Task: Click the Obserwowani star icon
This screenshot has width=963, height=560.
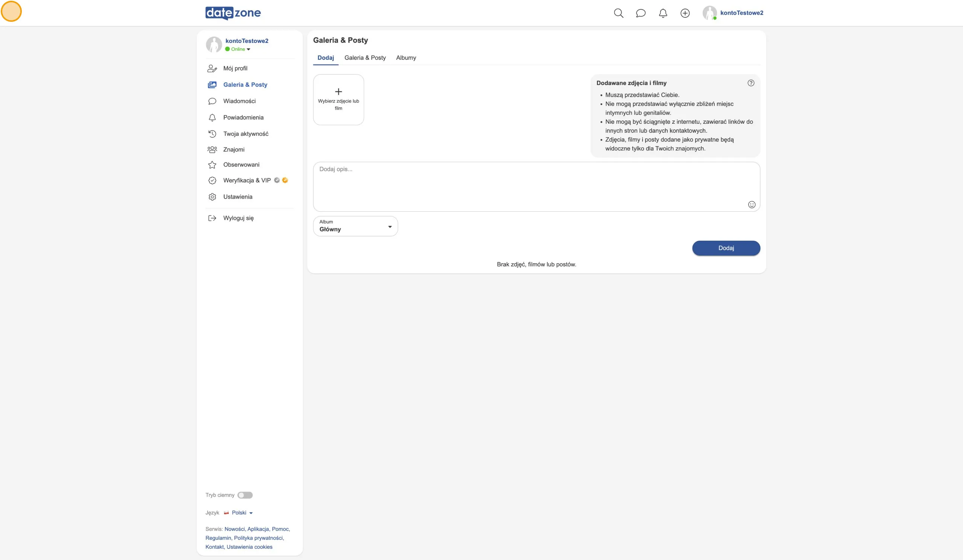Action: point(212,165)
